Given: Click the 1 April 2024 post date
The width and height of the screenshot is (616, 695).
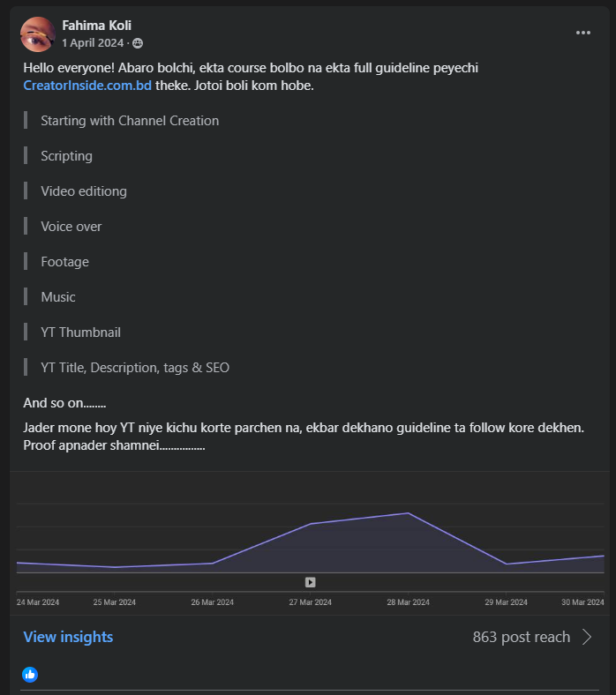Looking at the screenshot, I should (93, 42).
